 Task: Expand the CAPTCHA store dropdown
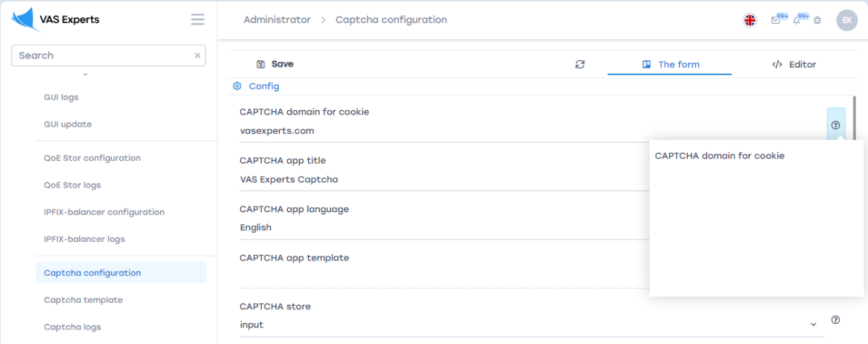(813, 324)
